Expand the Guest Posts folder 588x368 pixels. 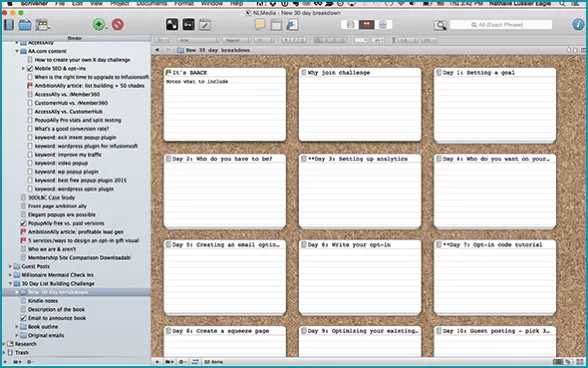click(10, 266)
